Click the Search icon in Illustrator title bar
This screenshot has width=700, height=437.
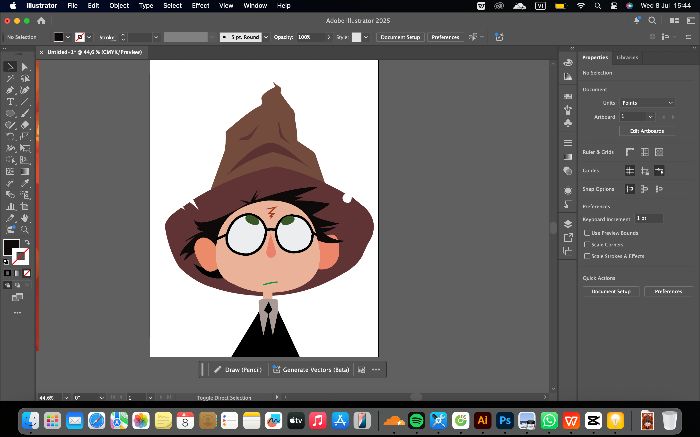pos(652,21)
